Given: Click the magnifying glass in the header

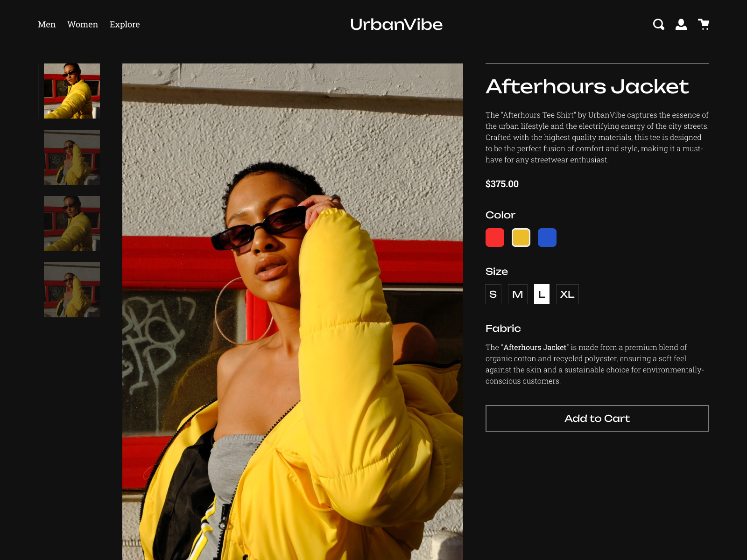Looking at the screenshot, I should coord(659,24).
